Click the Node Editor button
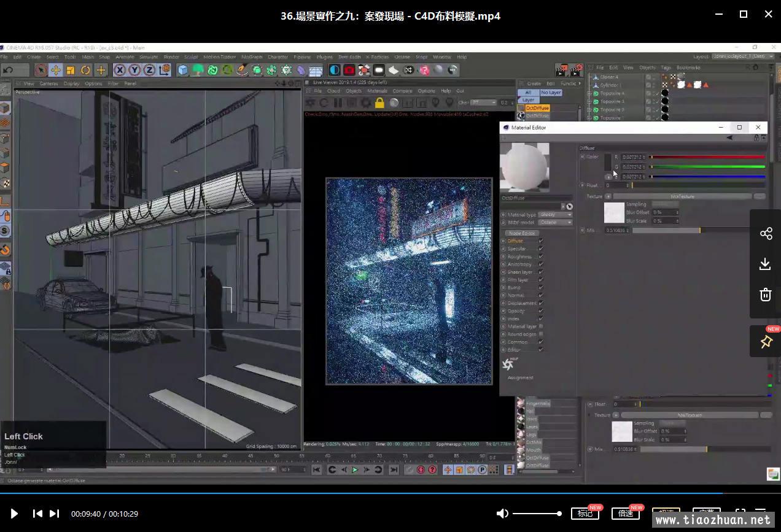The image size is (781, 532). (521, 233)
